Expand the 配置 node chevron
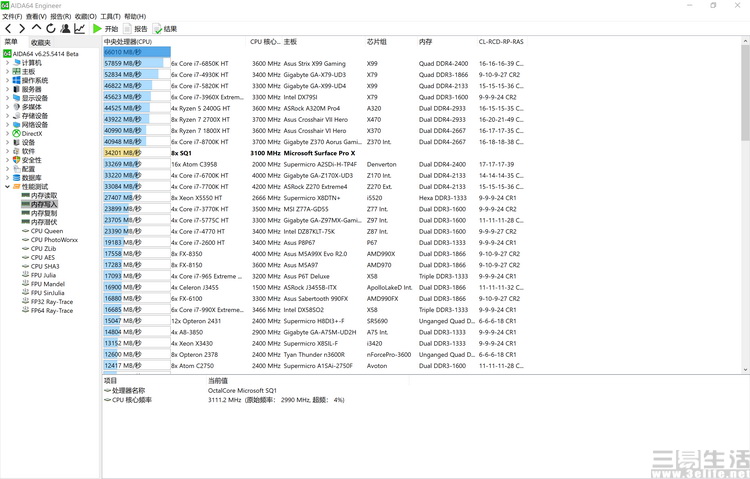The image size is (750, 479). tap(7, 169)
